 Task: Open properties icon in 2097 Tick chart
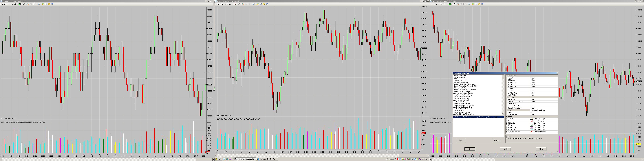(x=482, y=4)
